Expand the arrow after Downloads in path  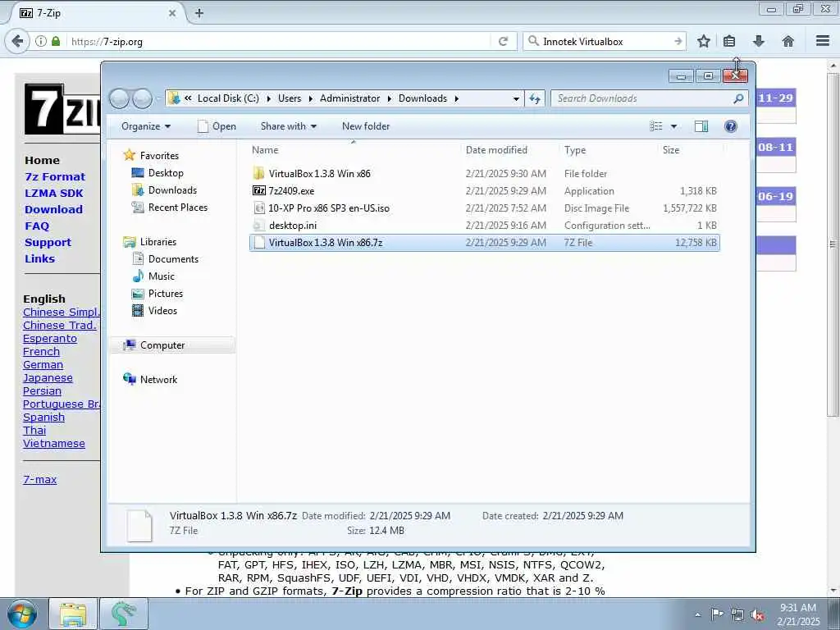coord(456,98)
